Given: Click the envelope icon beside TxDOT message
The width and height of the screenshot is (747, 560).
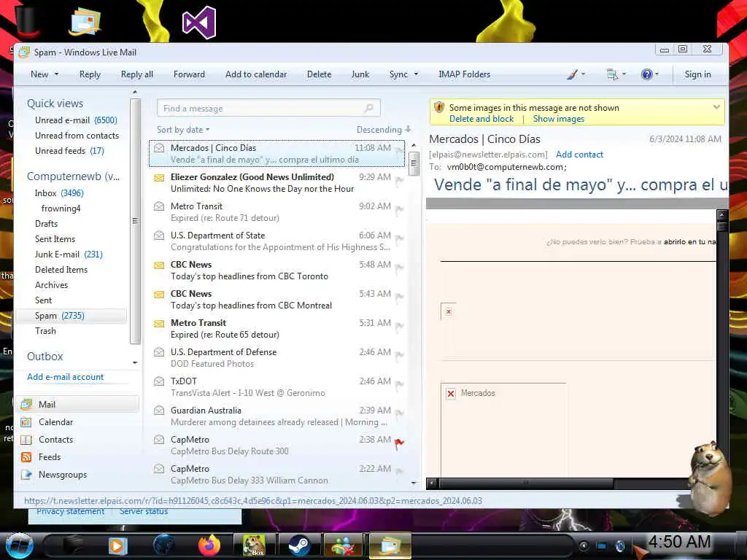Looking at the screenshot, I should pyautogui.click(x=159, y=381).
